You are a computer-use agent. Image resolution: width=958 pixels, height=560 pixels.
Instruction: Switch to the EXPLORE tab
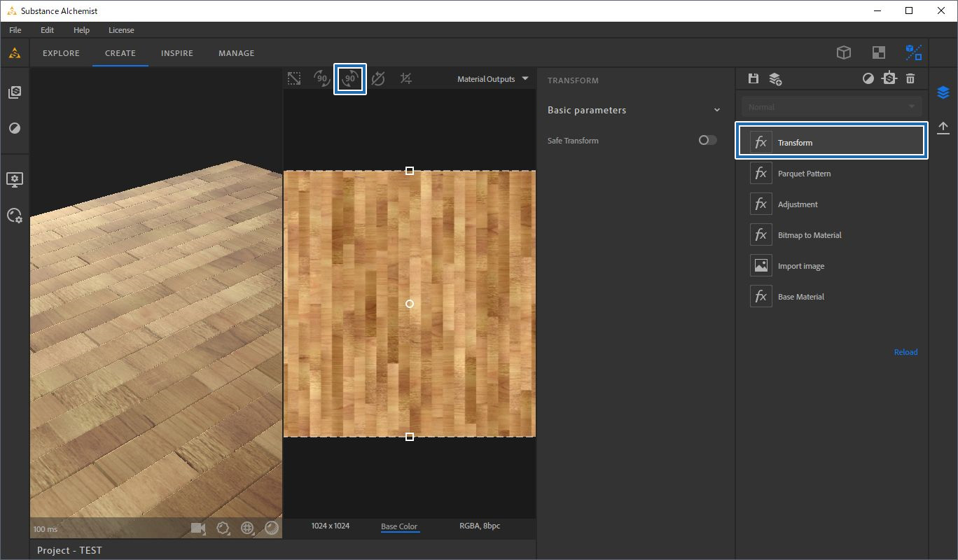[x=61, y=53]
